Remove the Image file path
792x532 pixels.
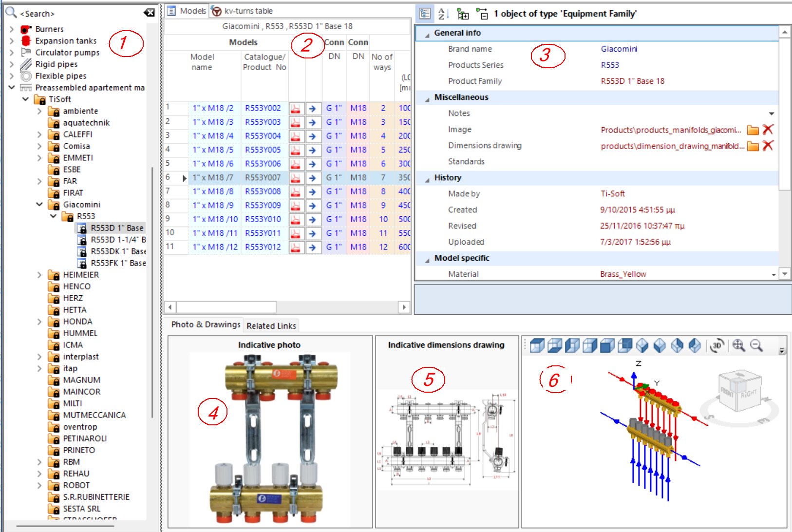point(768,130)
